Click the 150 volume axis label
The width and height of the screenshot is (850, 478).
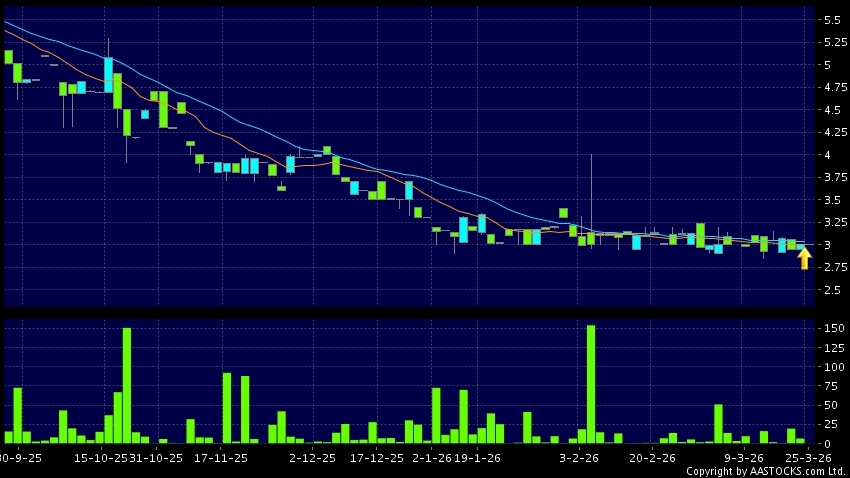[x=829, y=328]
